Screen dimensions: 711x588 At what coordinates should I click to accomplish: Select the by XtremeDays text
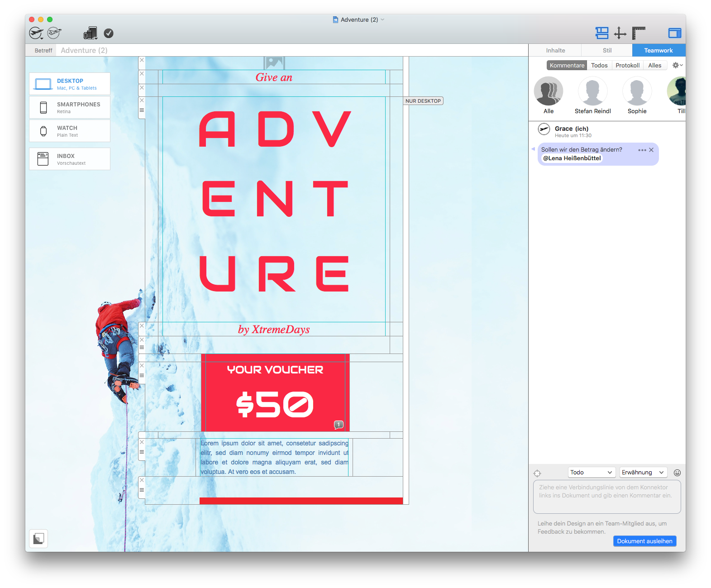[274, 330]
